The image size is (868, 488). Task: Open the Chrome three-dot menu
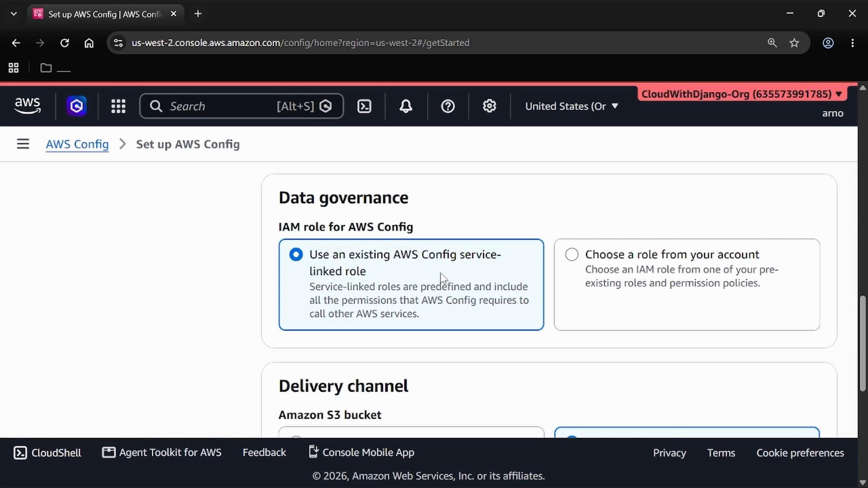853,43
